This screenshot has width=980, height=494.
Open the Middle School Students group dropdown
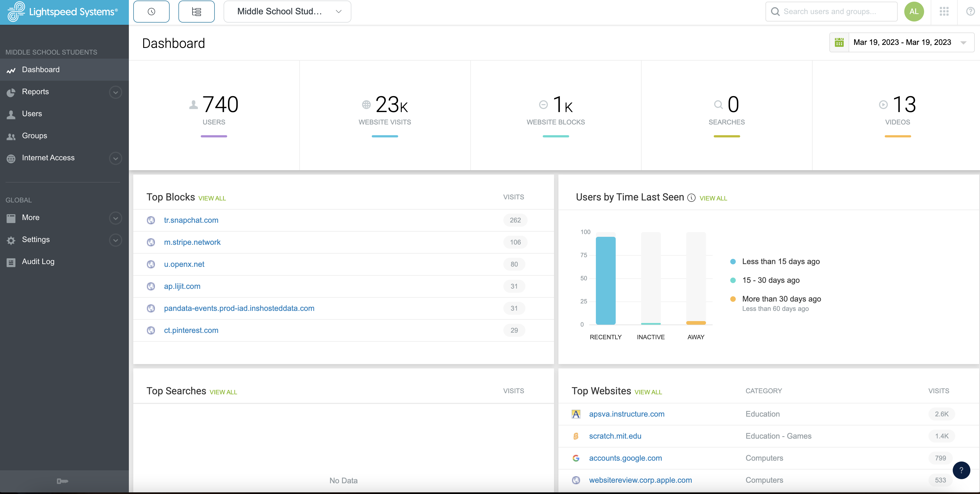(287, 11)
